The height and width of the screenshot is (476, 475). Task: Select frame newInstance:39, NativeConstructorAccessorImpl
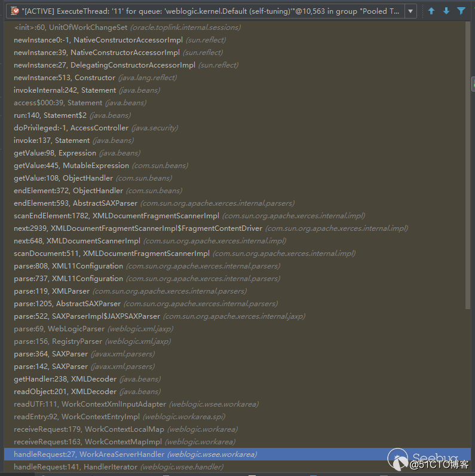pyautogui.click(x=237, y=53)
